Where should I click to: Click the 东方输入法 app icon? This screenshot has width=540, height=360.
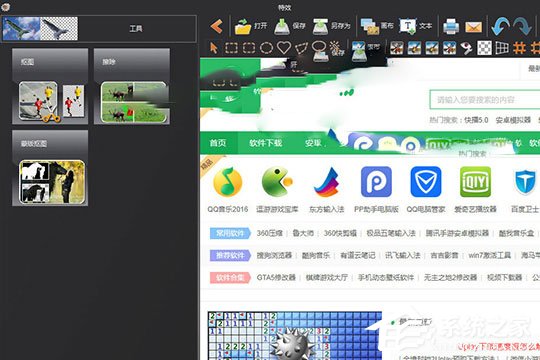point(326,182)
